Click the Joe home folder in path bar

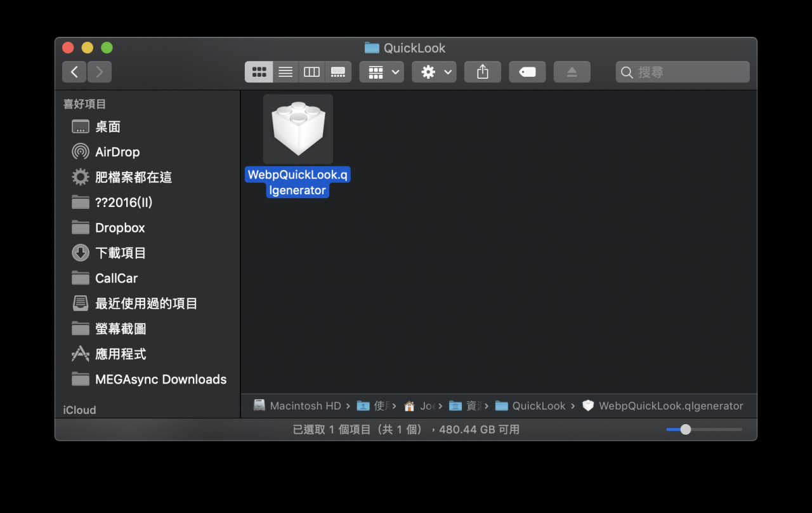pyautogui.click(x=419, y=406)
